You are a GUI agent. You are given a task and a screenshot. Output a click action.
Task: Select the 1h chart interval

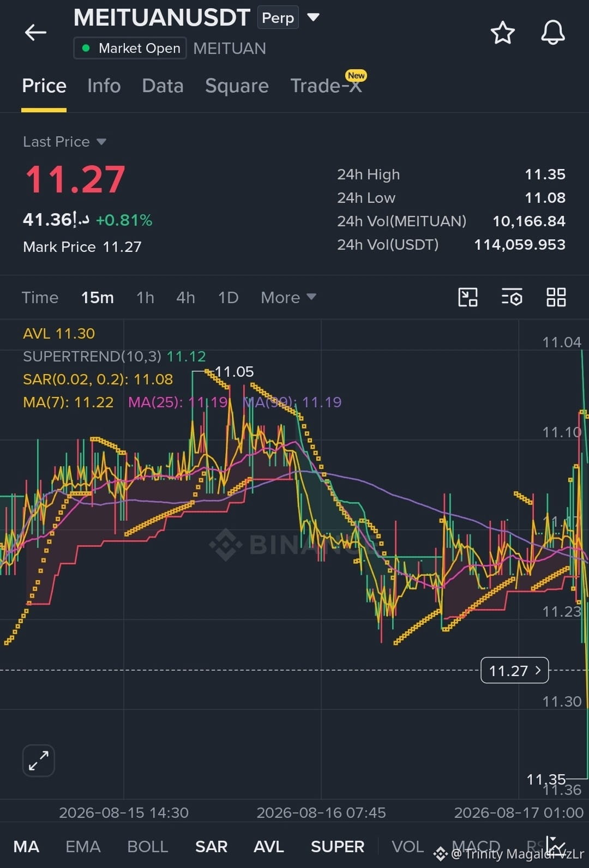[x=145, y=298]
